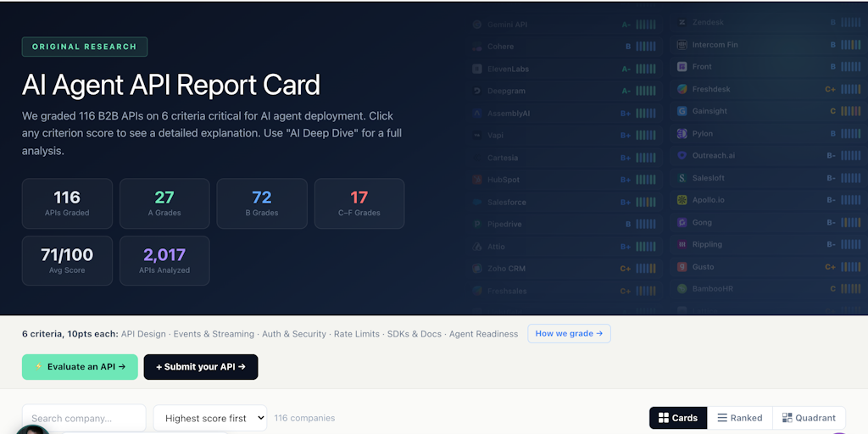
Task: Click the '71/100 Avg Score' stat card
Action: [67, 261]
